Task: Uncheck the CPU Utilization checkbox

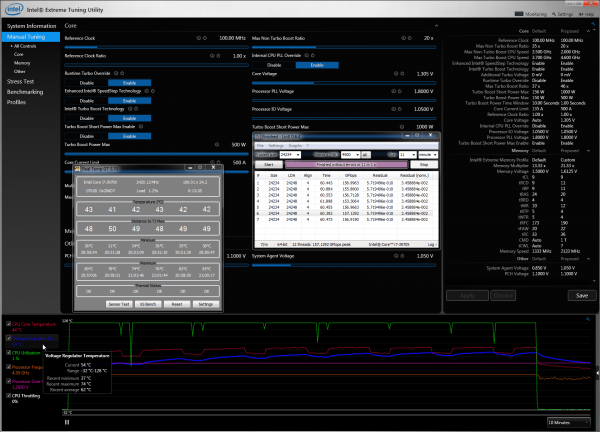Action: click(x=8, y=353)
